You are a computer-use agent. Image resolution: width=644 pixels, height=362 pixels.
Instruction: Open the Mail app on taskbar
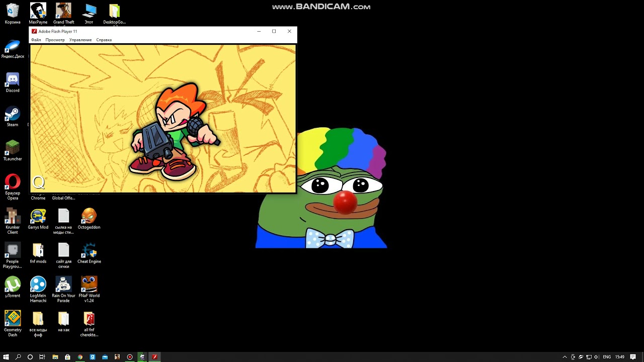pyautogui.click(x=105, y=357)
